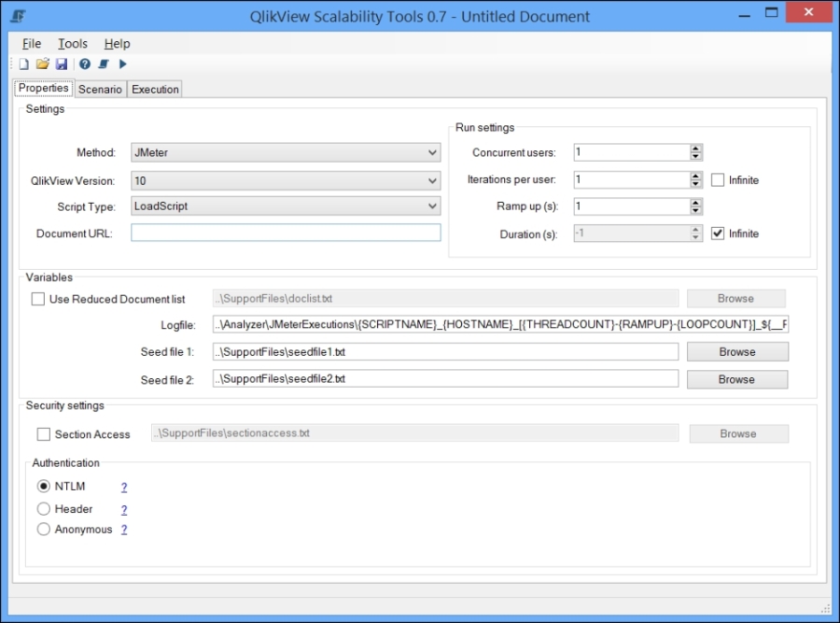Click the Save floppy disk icon

pyautogui.click(x=62, y=64)
